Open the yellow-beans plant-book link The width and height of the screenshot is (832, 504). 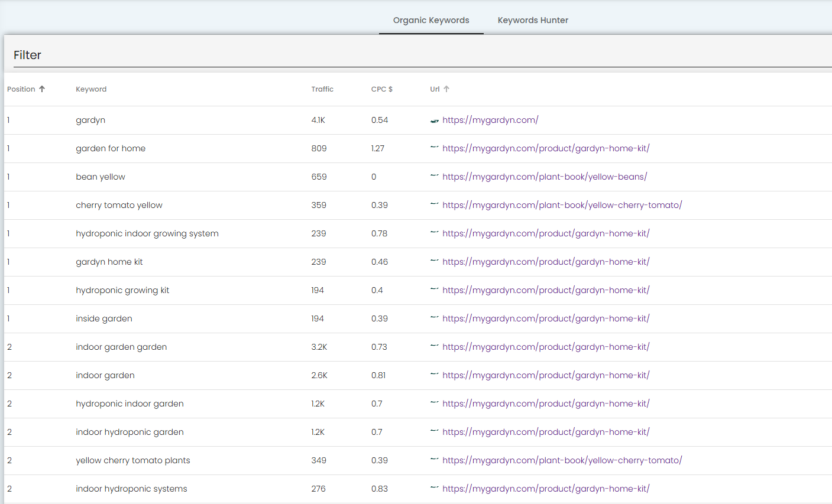pyautogui.click(x=544, y=177)
